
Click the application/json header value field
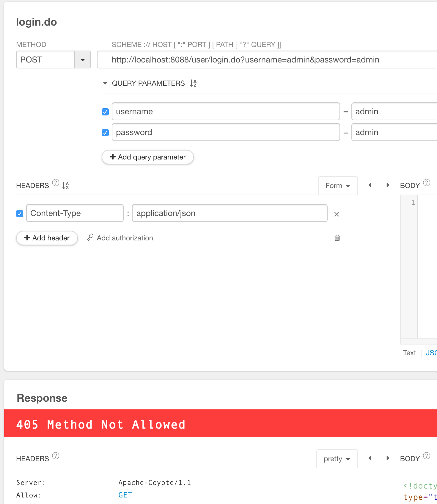[230, 213]
